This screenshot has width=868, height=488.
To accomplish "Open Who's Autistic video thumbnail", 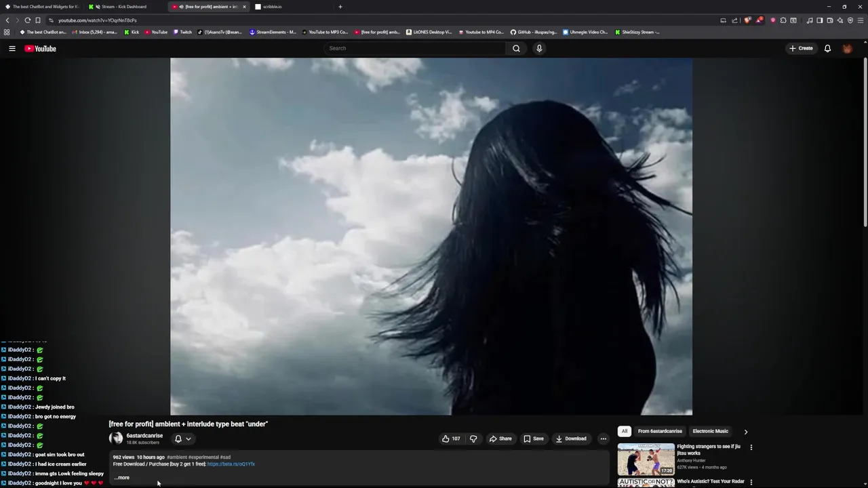I will pyautogui.click(x=646, y=483).
